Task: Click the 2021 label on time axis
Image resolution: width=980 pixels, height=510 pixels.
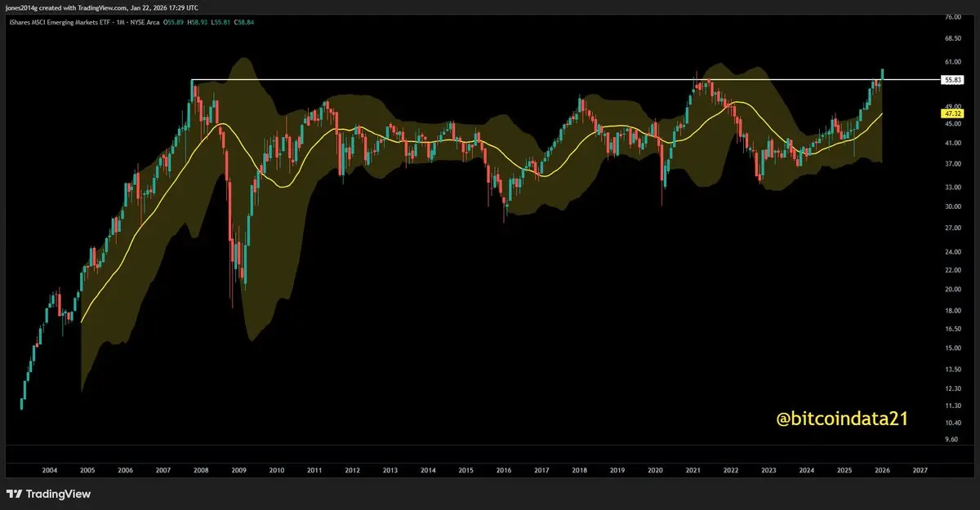Action: [x=693, y=471]
